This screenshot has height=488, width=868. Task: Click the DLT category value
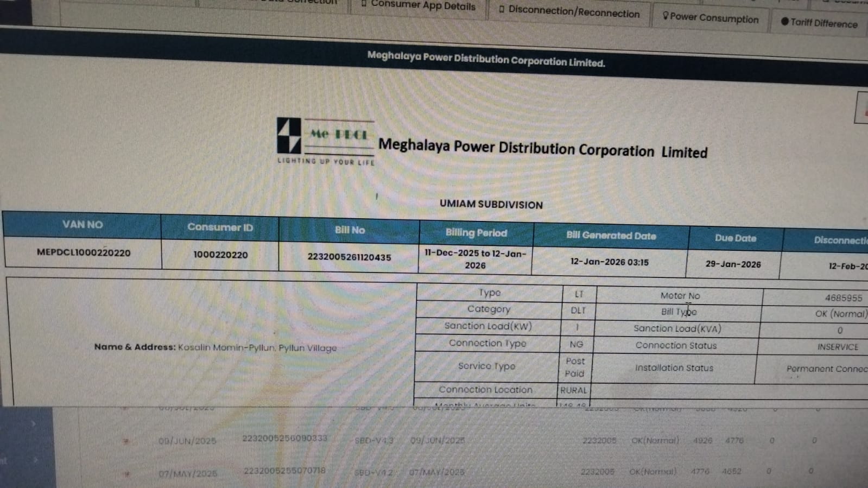pos(578,310)
